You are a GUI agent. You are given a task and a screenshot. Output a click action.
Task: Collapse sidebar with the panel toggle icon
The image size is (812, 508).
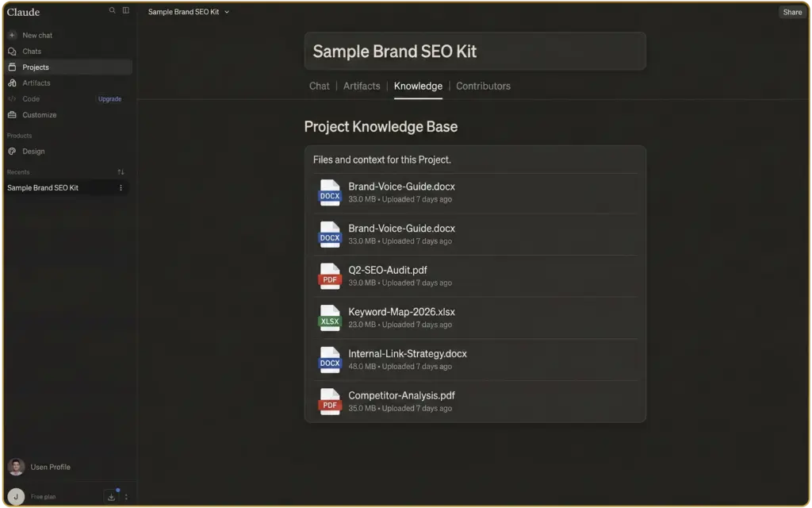(126, 10)
